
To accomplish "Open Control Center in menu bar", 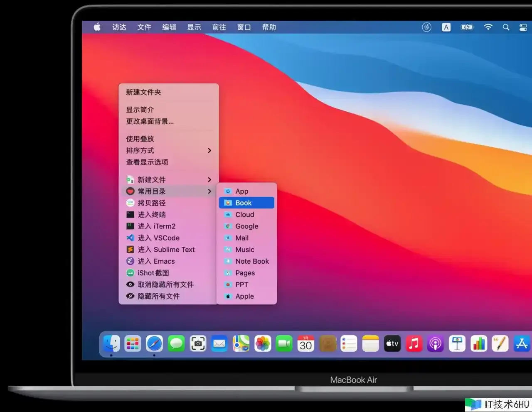I will (x=523, y=27).
